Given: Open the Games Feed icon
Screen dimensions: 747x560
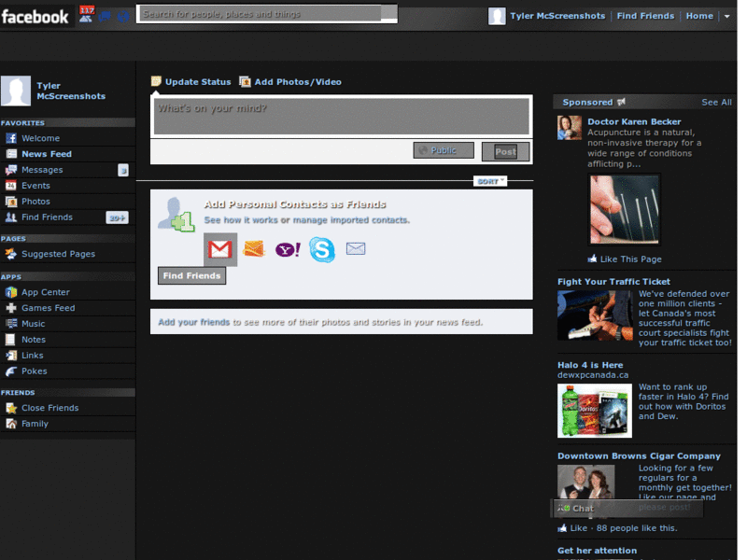Looking at the screenshot, I should coord(11,308).
